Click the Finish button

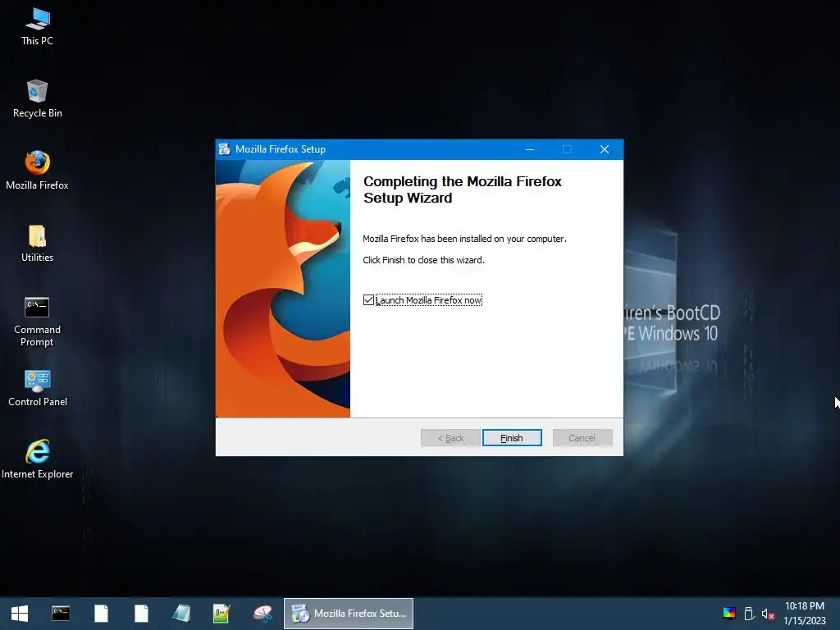pos(512,438)
